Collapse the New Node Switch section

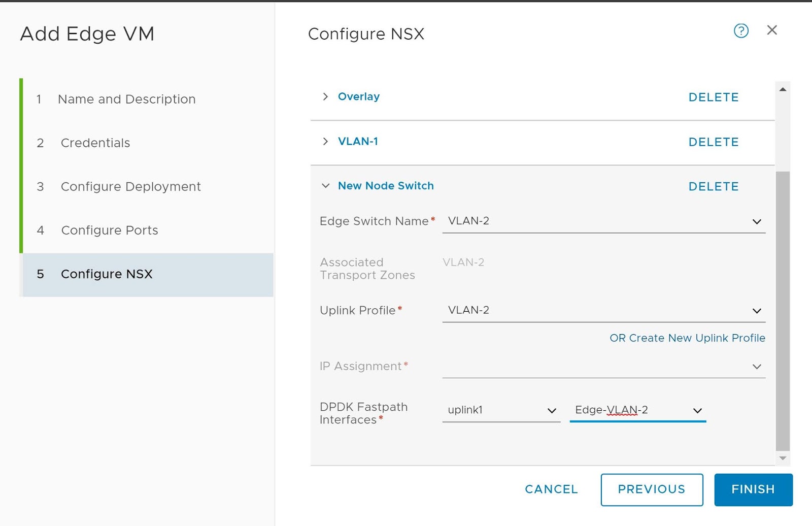(326, 186)
